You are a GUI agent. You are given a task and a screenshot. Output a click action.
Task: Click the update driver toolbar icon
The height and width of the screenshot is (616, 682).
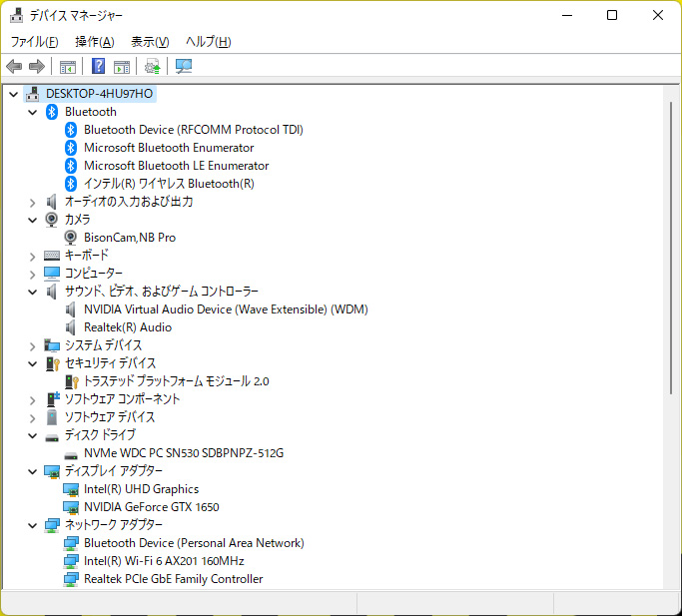(x=152, y=67)
